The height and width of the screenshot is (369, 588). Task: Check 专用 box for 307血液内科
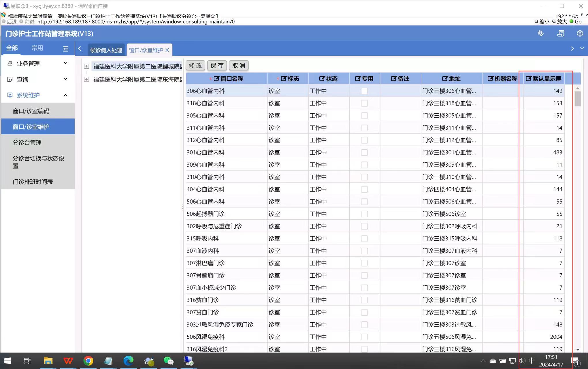pos(364,251)
